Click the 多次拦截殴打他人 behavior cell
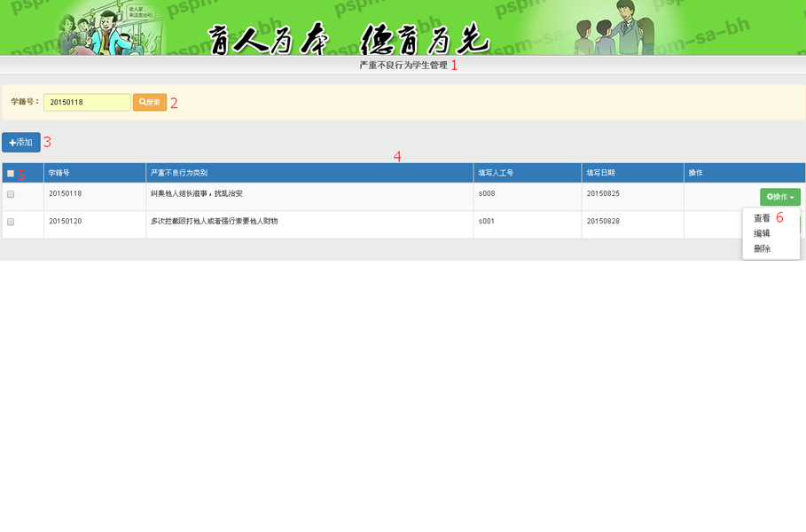The width and height of the screenshot is (806, 532). [215, 222]
